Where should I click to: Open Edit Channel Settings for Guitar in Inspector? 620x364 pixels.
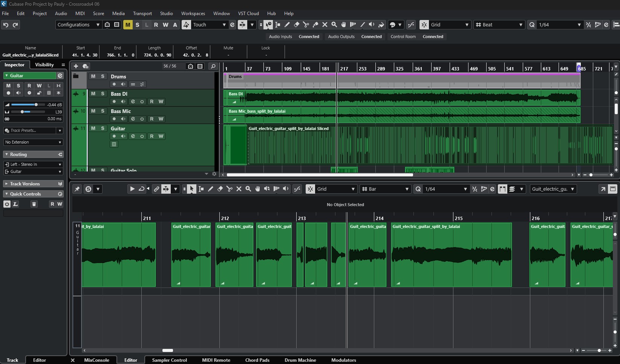(60, 76)
